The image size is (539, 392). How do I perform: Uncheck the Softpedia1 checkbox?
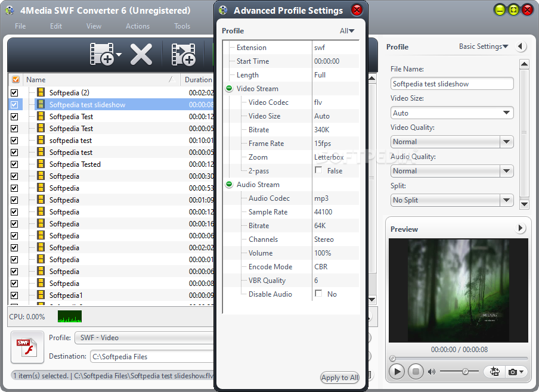[x=14, y=295]
